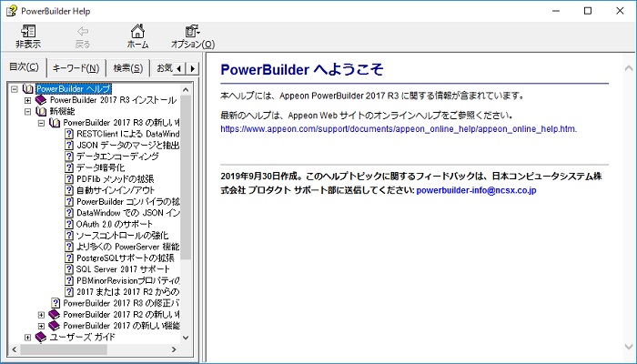Viewport: 637px width, 364px height.
Task: Click the topic icon beside ソースコントロールの強化
Action: pos(69,235)
